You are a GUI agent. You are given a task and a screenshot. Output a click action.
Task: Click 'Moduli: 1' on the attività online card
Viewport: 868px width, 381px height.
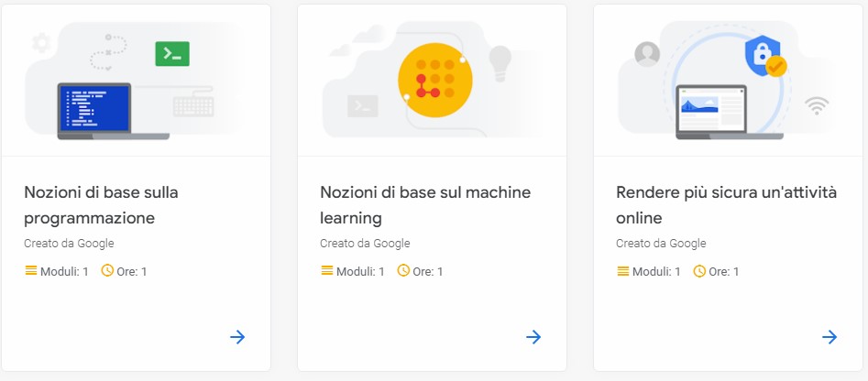pos(656,271)
